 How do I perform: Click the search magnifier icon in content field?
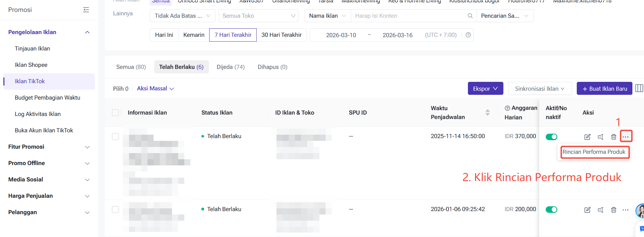(x=470, y=16)
